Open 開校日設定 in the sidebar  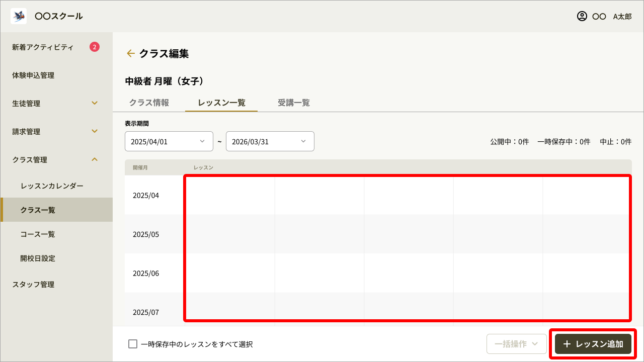point(38,258)
